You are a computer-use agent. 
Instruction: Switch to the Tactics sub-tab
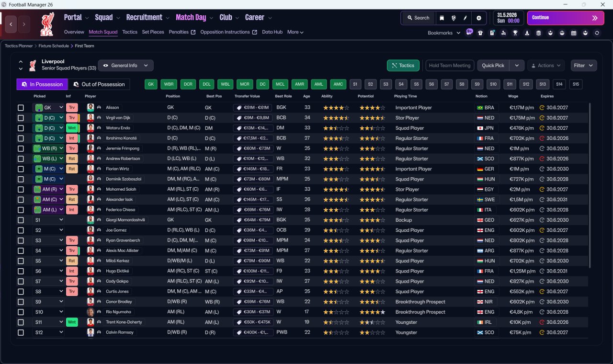[130, 32]
